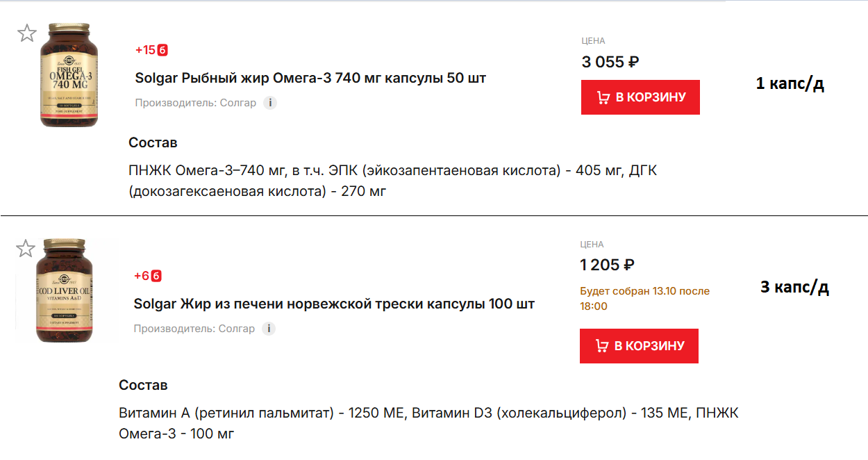The image size is (868, 460).
Task: Click the 3 капс/д dosage note
Action: click(x=794, y=287)
